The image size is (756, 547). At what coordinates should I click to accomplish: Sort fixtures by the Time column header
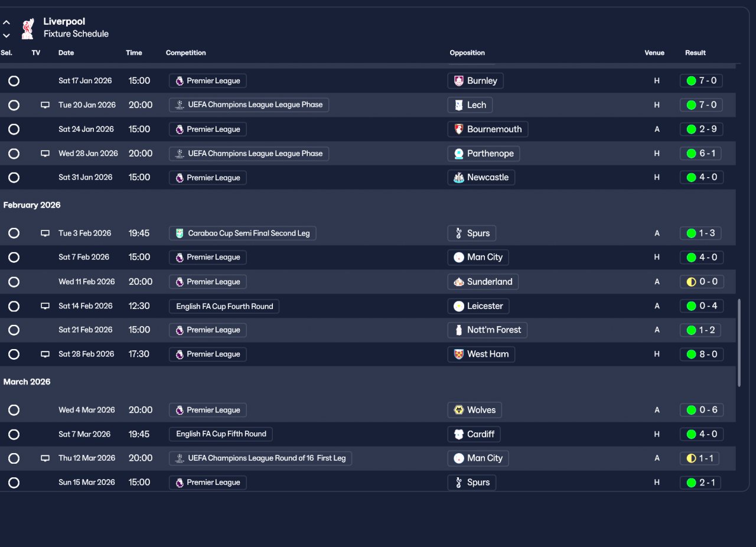click(x=134, y=53)
